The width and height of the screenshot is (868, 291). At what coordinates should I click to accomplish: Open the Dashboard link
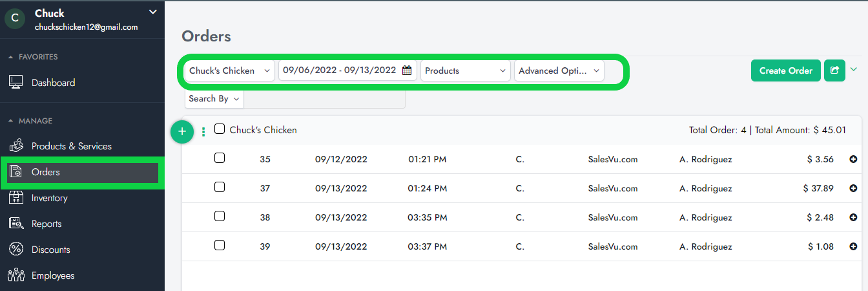53,83
